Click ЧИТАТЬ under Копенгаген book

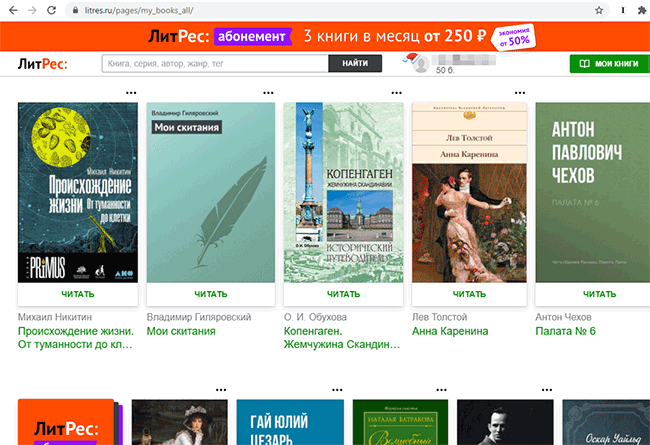(x=343, y=294)
